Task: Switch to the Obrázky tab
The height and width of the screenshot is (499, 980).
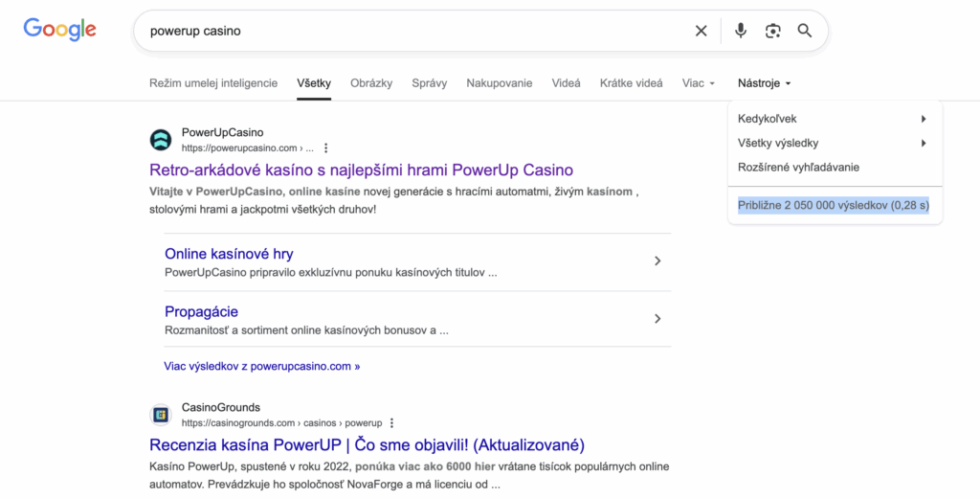Action: (x=371, y=83)
